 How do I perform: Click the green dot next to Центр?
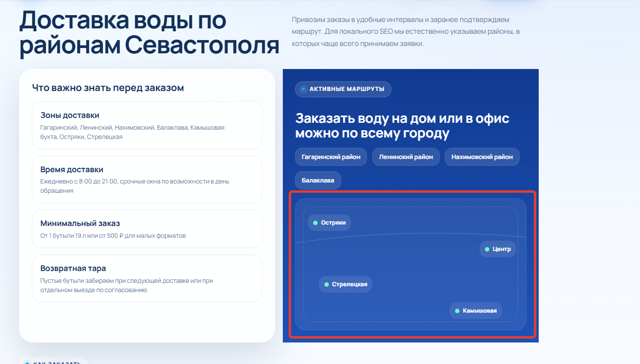487,249
